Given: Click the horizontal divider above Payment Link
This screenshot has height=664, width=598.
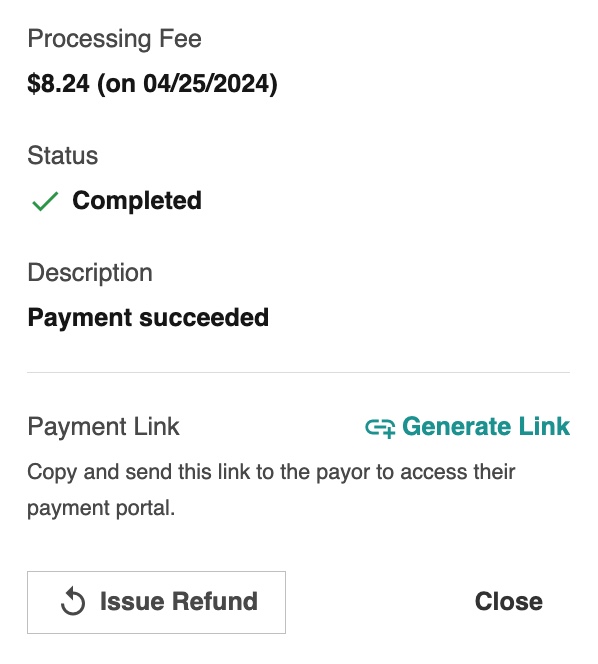Looking at the screenshot, I should pos(299,373).
